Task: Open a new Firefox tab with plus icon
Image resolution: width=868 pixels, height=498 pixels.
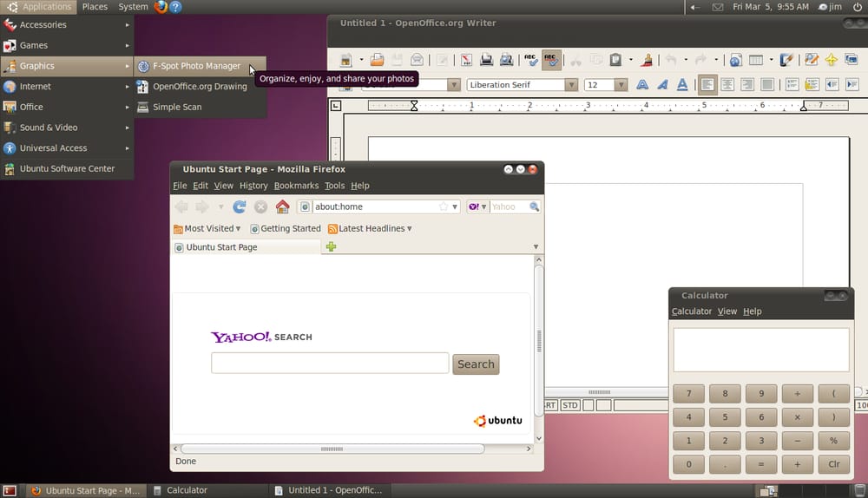Action: 331,247
